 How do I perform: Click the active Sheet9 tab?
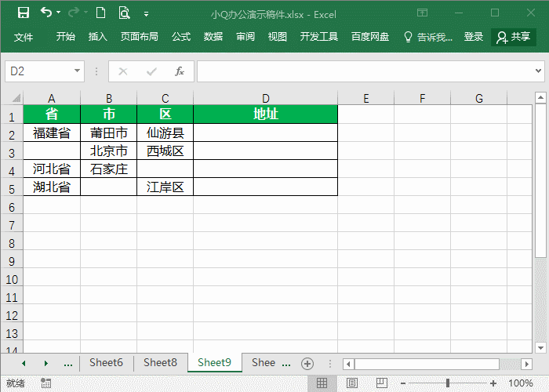point(215,362)
